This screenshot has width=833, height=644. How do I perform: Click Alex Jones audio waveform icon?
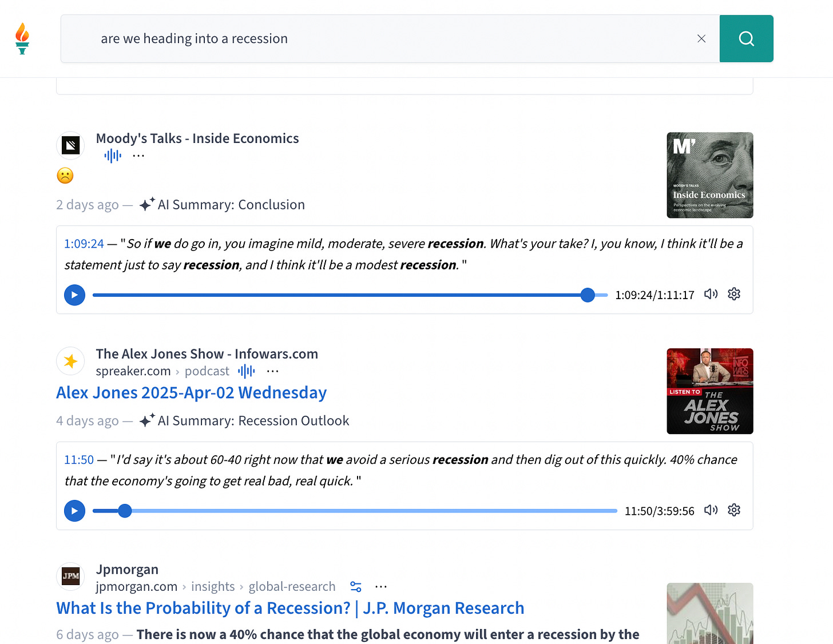click(x=246, y=371)
